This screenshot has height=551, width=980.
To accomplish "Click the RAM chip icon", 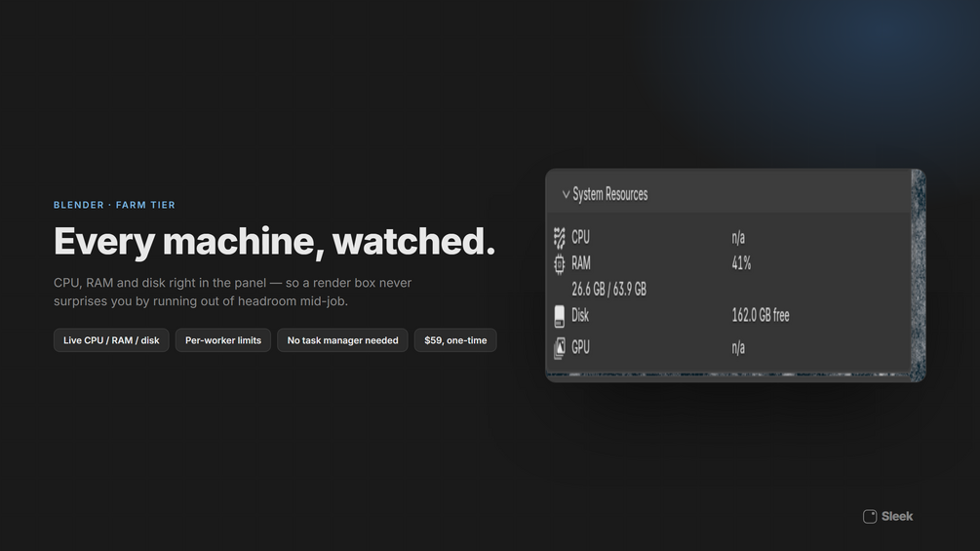I will (x=560, y=263).
